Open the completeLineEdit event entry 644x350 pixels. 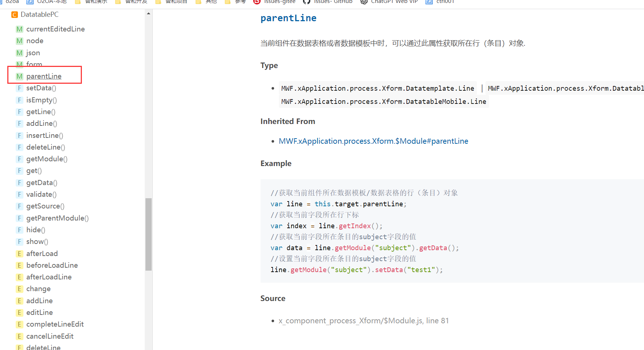(x=55, y=324)
